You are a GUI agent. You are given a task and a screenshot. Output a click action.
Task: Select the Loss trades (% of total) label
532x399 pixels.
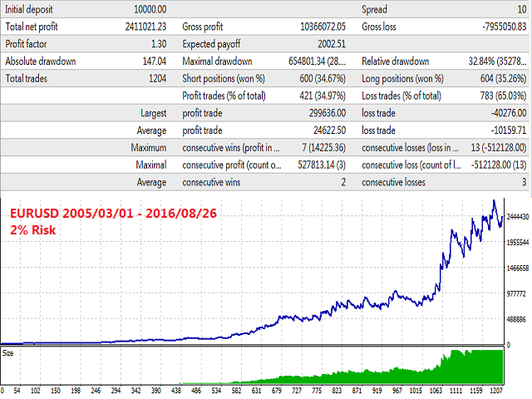pos(401,96)
